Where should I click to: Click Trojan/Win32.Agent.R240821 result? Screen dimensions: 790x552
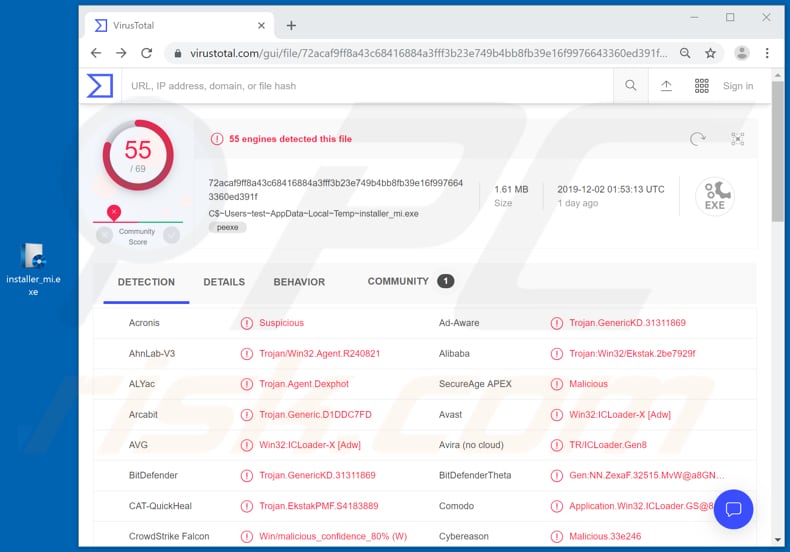pyautogui.click(x=319, y=354)
